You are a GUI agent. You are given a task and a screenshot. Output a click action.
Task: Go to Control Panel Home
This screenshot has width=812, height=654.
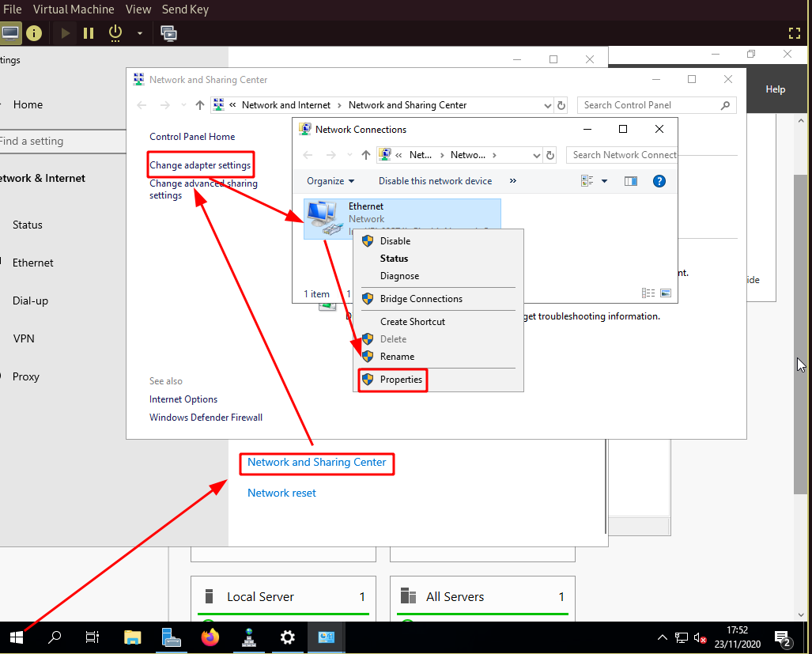coord(192,137)
